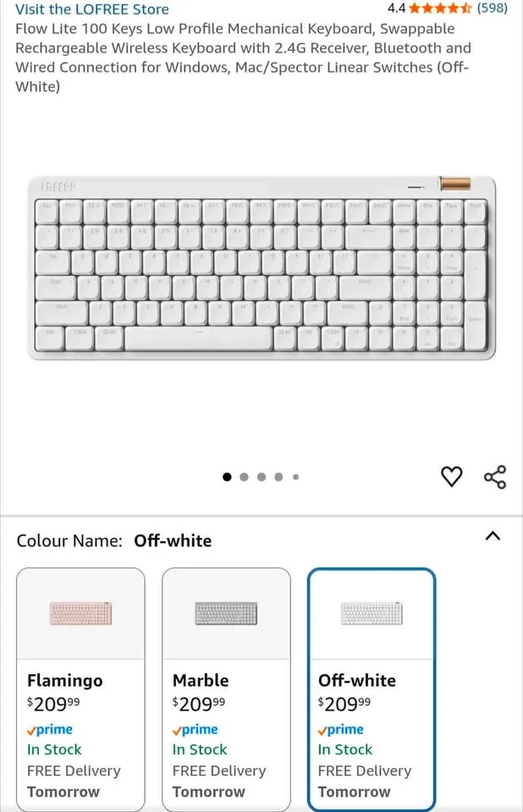This screenshot has height=812, width=523.
Task: Select the second image carousel dot
Action: click(x=244, y=477)
